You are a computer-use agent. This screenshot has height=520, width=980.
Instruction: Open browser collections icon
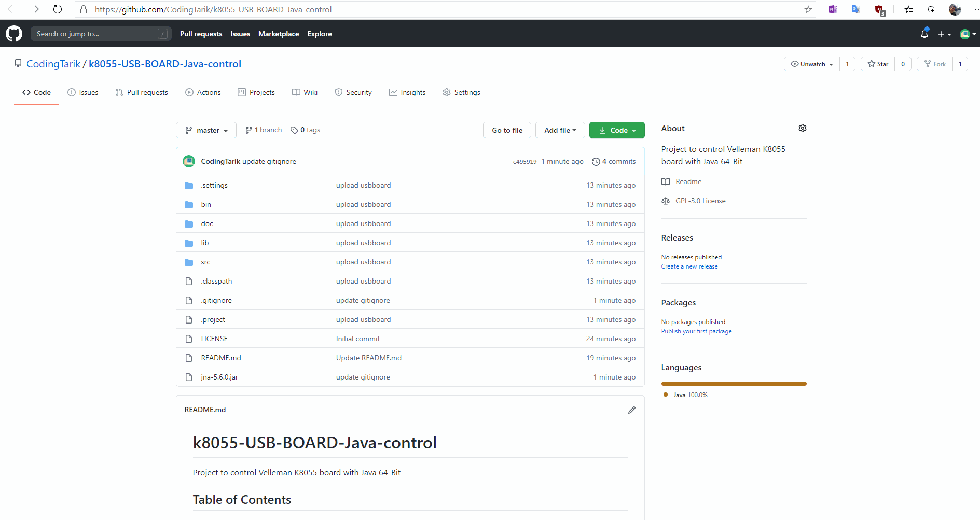coord(932,9)
